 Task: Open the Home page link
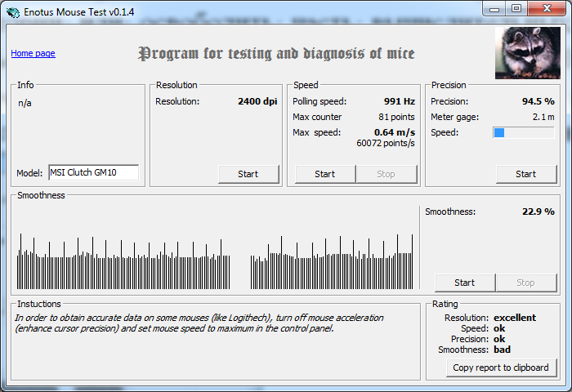click(33, 53)
